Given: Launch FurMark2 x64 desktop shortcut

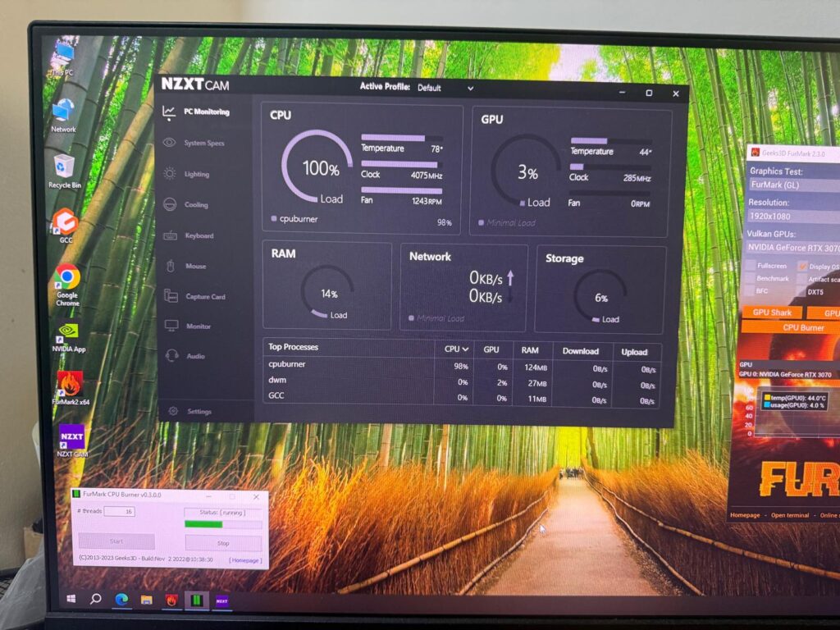Looking at the screenshot, I should click(71, 388).
